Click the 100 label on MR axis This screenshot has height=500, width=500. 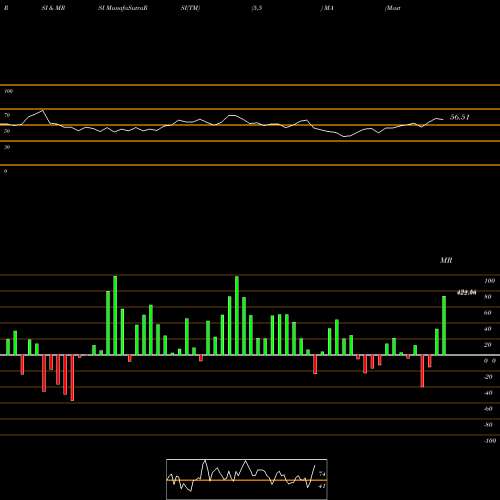[x=490, y=281]
